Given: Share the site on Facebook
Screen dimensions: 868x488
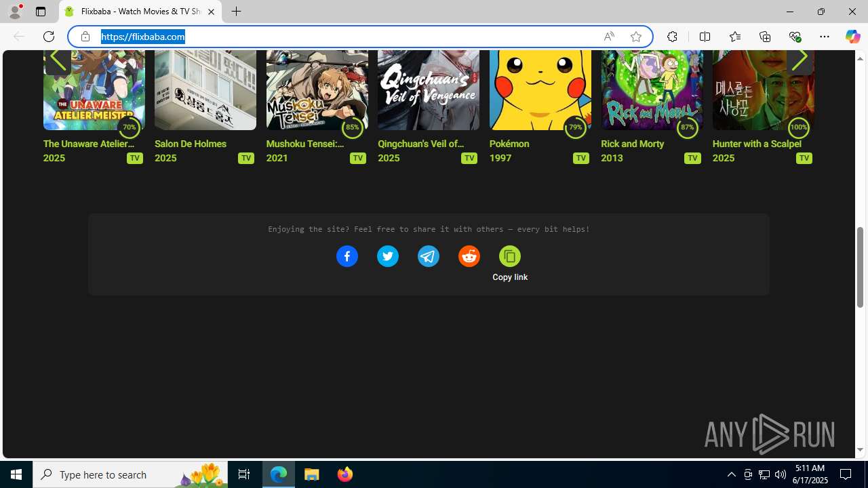Looking at the screenshot, I should [x=347, y=256].
